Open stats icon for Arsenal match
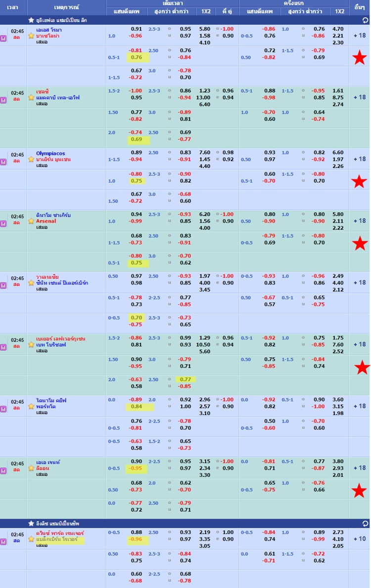 click(x=3, y=224)
